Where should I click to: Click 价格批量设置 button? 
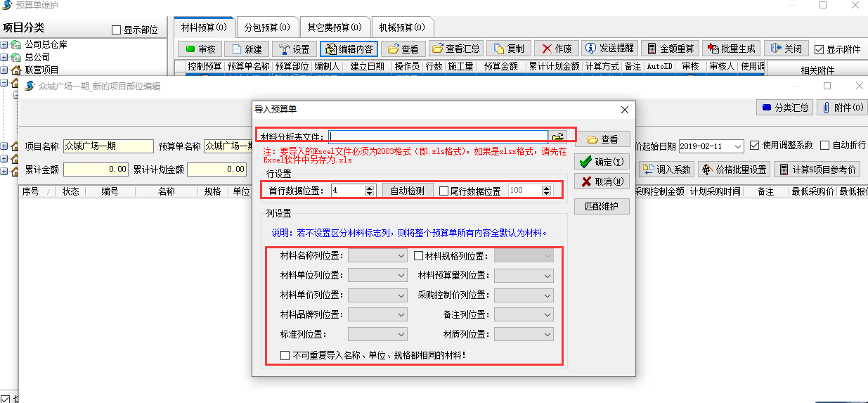coord(734,169)
